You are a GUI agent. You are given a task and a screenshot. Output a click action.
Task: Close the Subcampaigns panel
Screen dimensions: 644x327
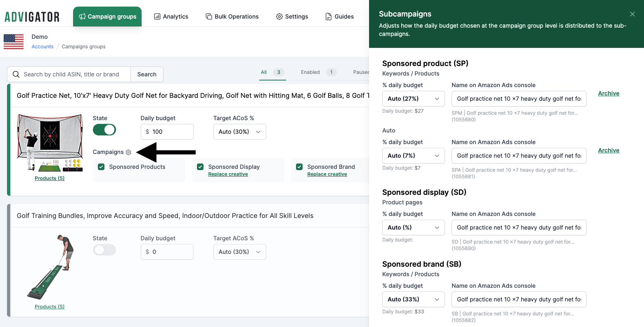click(x=632, y=14)
